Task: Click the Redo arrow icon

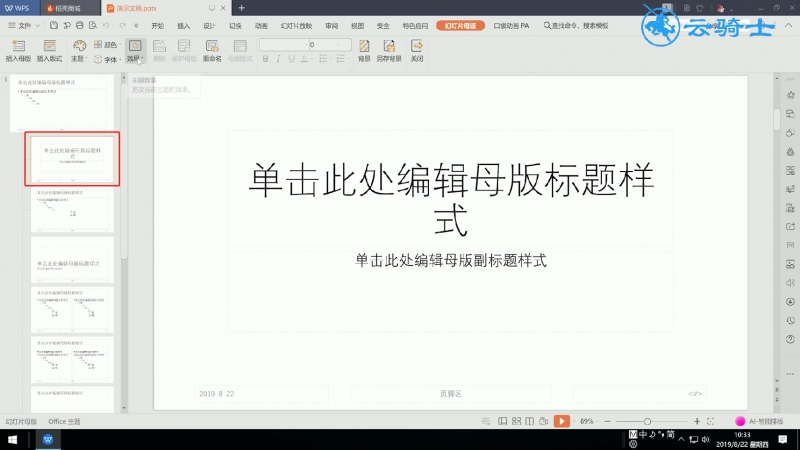Action: (x=122, y=26)
